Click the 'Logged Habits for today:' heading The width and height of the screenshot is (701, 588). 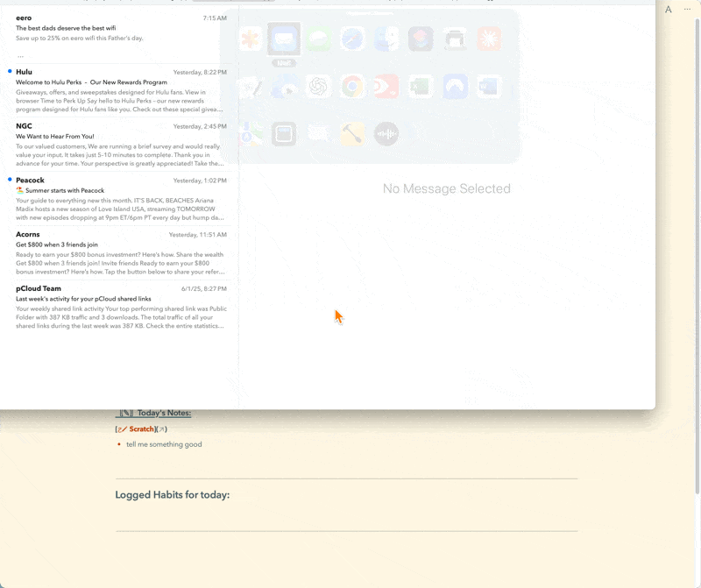click(x=172, y=494)
